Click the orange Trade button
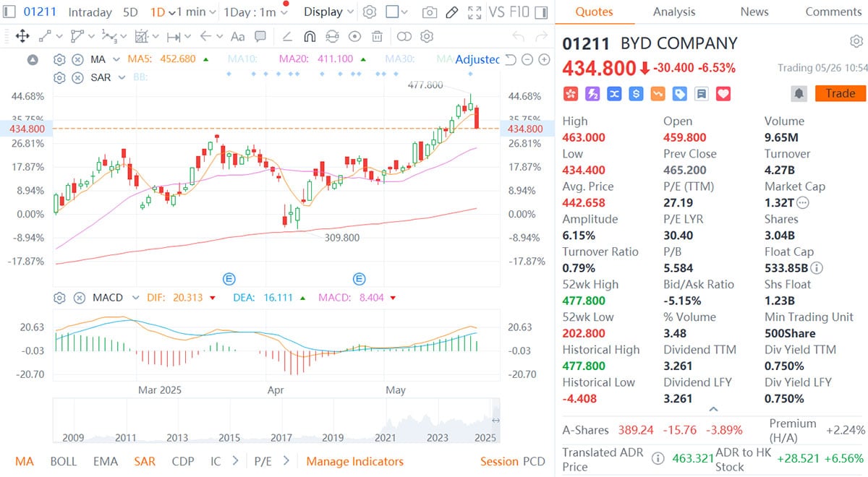 (841, 93)
